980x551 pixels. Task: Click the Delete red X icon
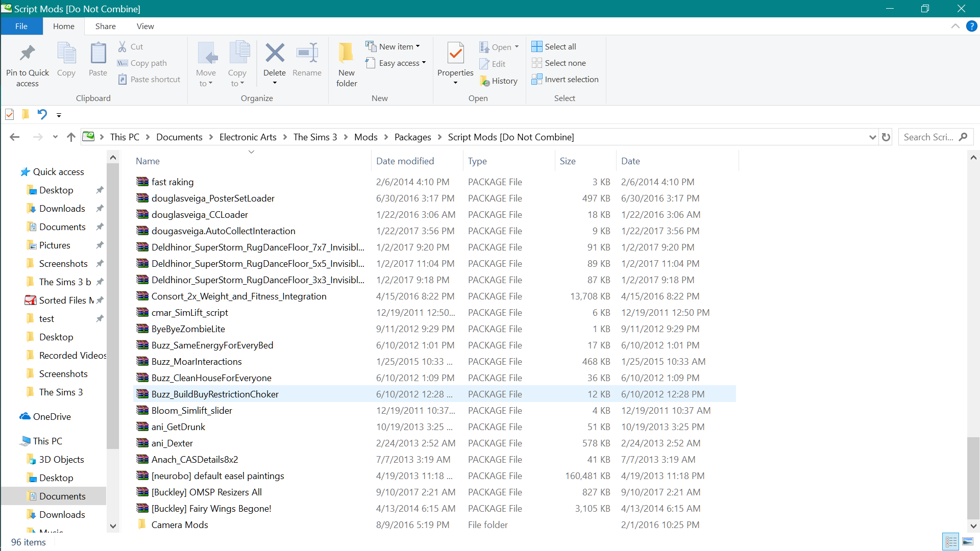(x=275, y=53)
